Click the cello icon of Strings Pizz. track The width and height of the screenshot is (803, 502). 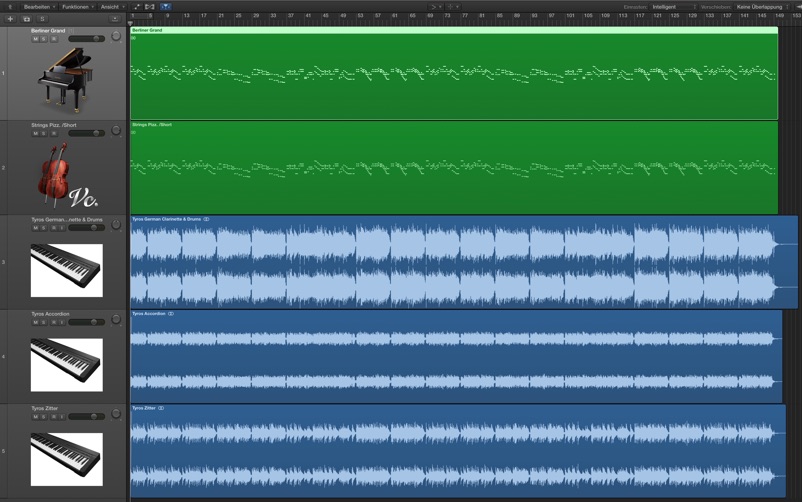[67, 175]
